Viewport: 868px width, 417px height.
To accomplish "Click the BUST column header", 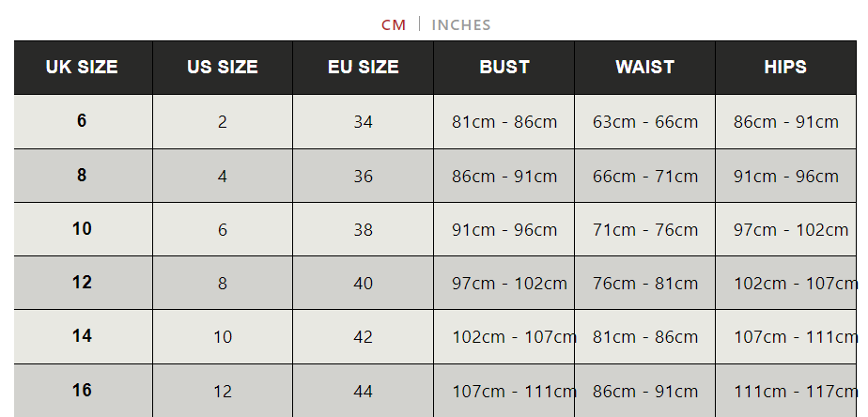I will point(504,68).
